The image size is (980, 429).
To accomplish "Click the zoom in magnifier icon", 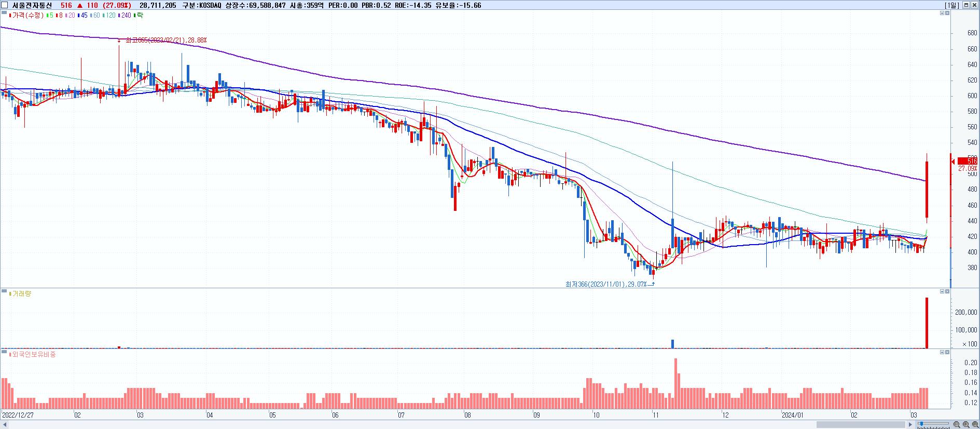I will [x=965, y=425].
